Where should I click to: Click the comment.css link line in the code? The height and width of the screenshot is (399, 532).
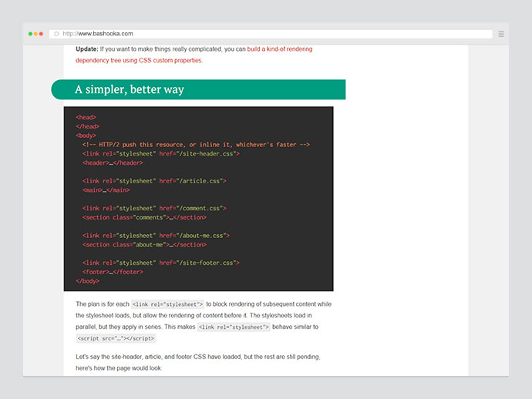154,209
